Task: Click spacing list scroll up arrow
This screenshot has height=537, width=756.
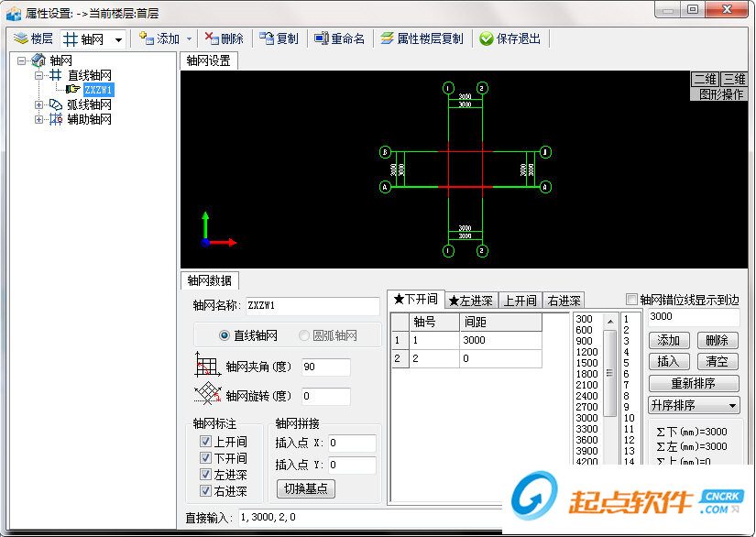Action: click(x=610, y=321)
